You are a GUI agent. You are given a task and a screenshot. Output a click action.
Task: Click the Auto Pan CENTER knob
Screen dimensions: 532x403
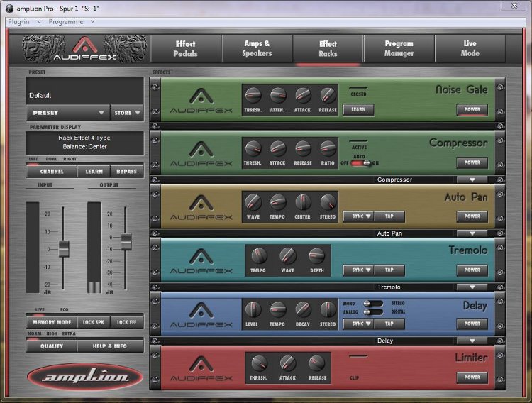pyautogui.click(x=303, y=202)
